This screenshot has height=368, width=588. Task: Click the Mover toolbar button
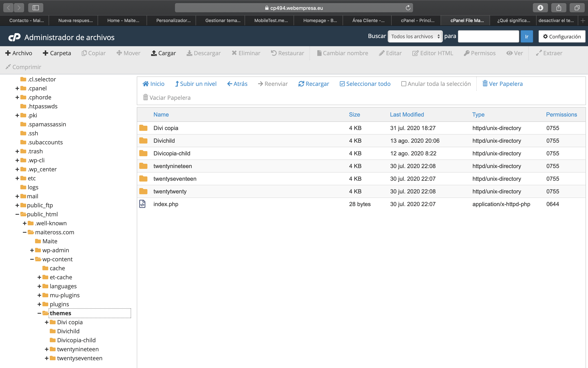tap(128, 53)
